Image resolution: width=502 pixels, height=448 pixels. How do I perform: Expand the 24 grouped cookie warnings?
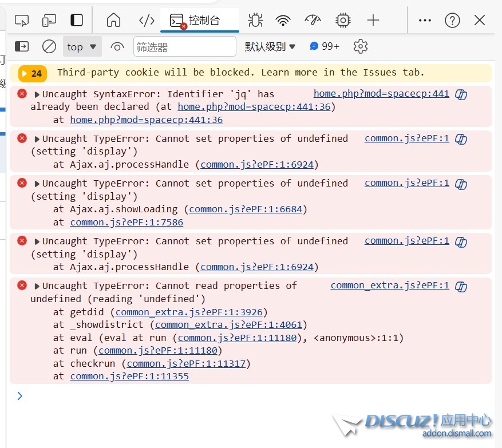[32, 73]
